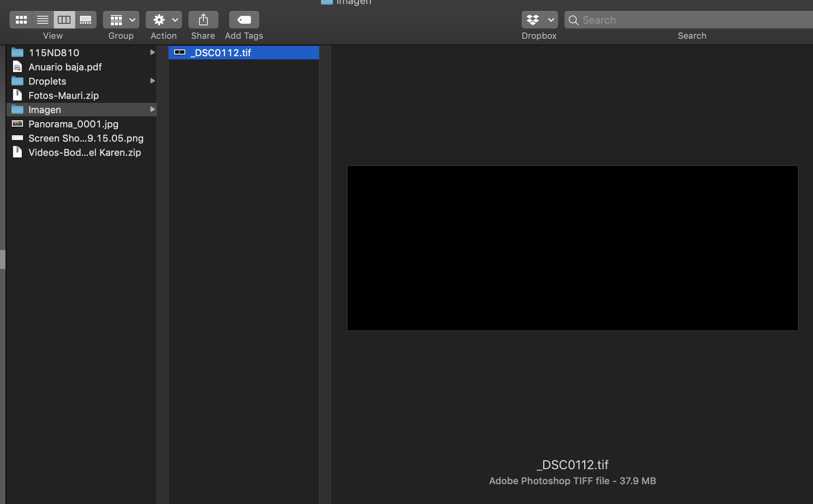The height and width of the screenshot is (504, 813).
Task: Expand the Droplets folder arrow
Action: click(152, 81)
